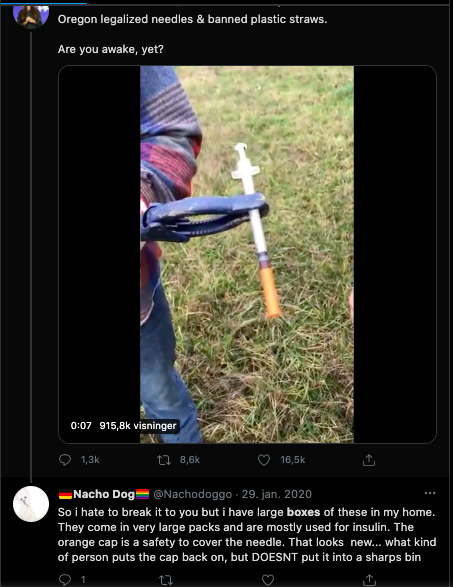
Task: Click the 1,3k replies count
Action: tap(90, 460)
